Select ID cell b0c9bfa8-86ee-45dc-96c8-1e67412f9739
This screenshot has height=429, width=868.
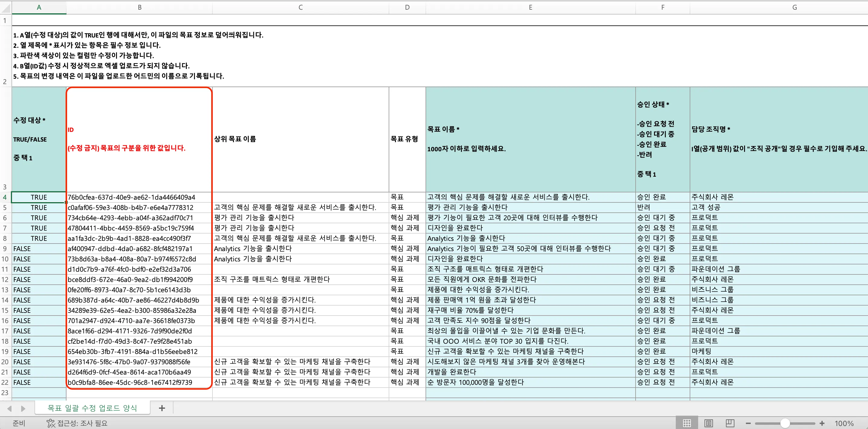click(139, 382)
